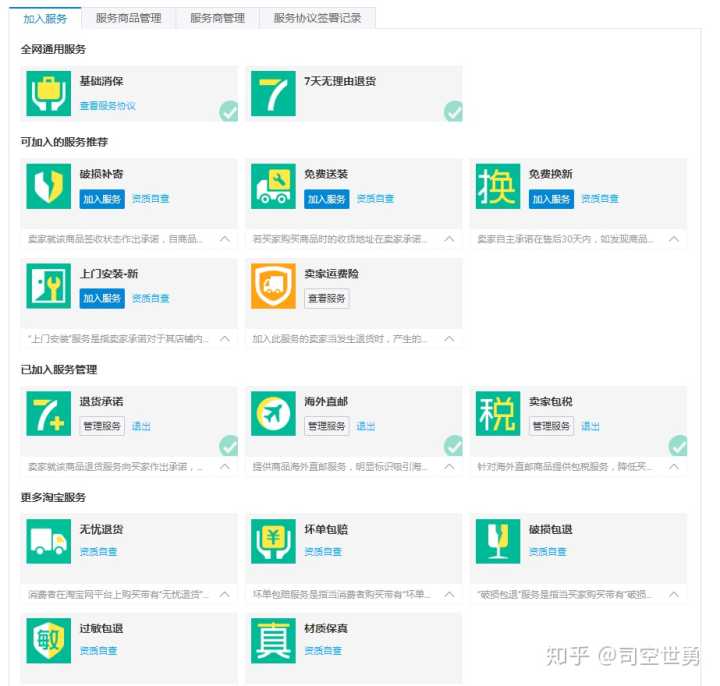This screenshot has height=686, width=720.
Task: Click the 免费送装 truck icon
Action: pos(273,186)
